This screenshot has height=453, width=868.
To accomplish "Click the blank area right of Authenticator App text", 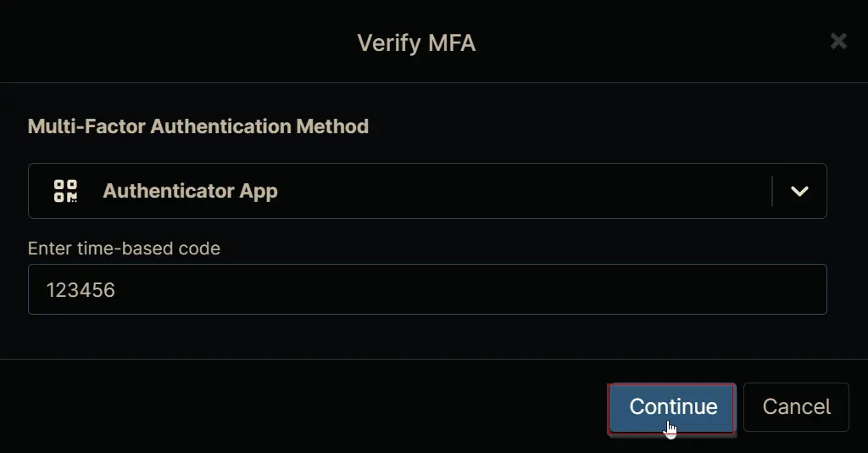I will [523, 191].
